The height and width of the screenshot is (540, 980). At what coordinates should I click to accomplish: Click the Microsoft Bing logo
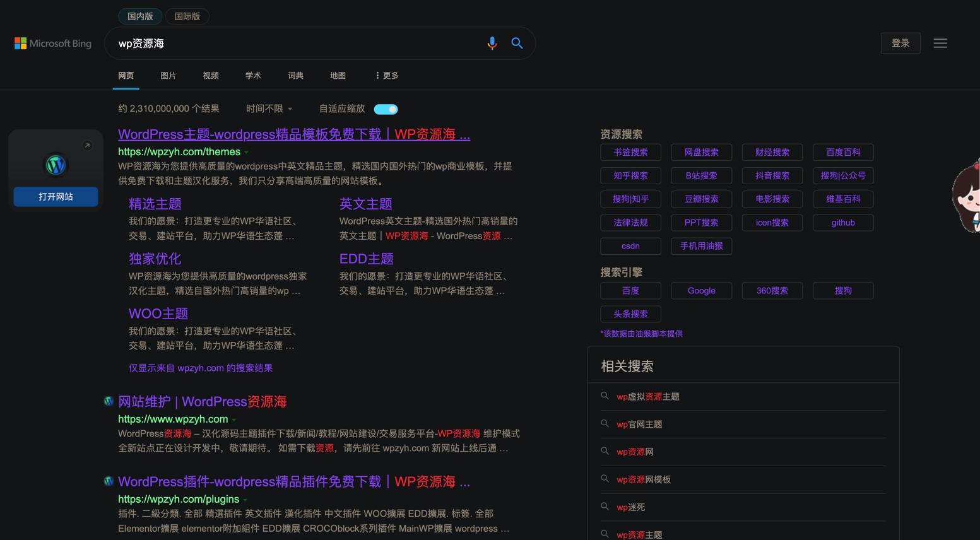pos(53,44)
